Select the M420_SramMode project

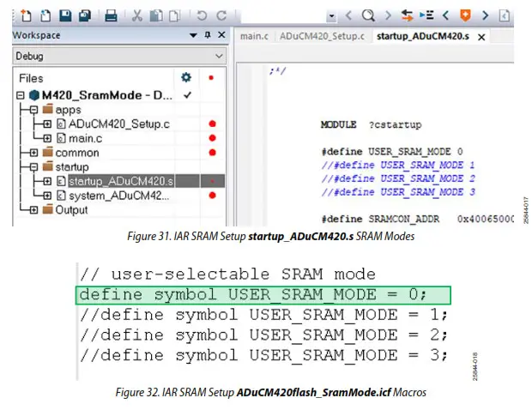click(x=107, y=95)
